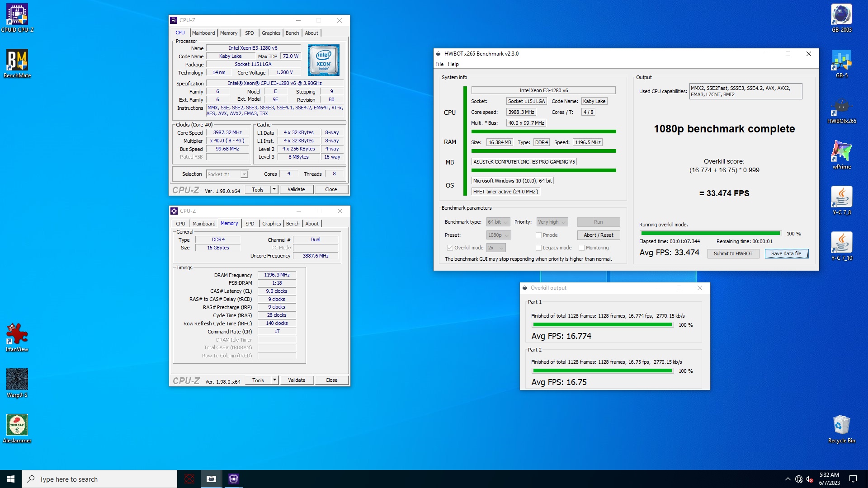Open Y-C 7_8 desktop icon

841,201
